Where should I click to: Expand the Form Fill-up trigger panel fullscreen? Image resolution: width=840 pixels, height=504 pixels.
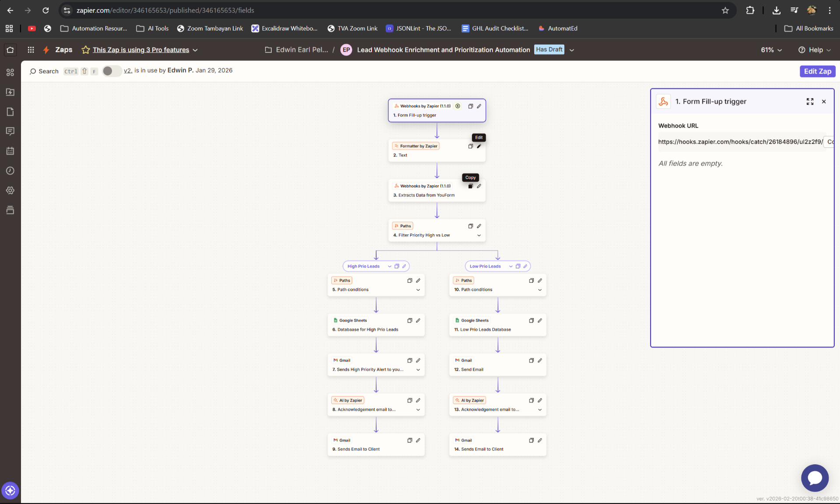(x=810, y=101)
